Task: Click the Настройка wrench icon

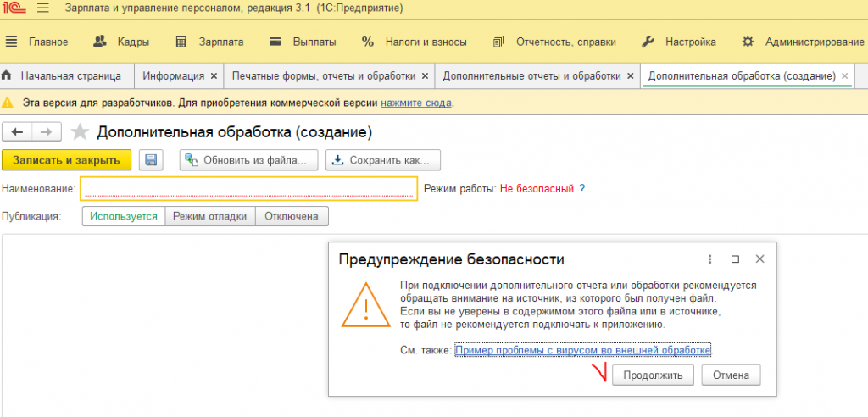Action: click(x=648, y=42)
